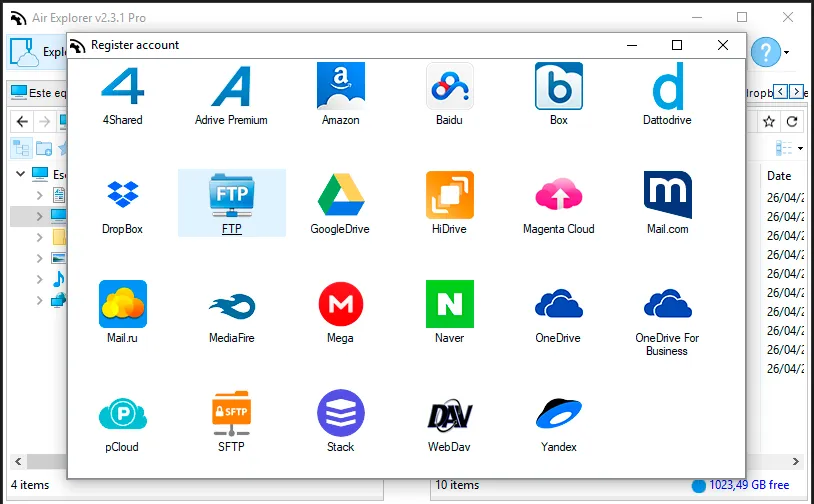814x504 pixels.
Task: Open the Este equipo tab
Action: [x=38, y=92]
